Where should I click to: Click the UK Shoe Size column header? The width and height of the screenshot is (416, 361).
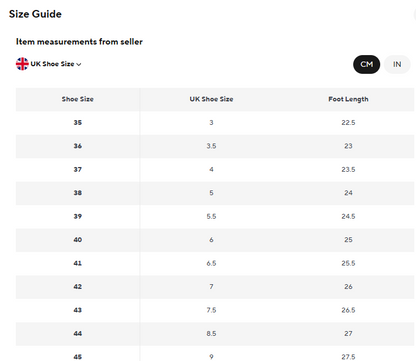[211, 99]
